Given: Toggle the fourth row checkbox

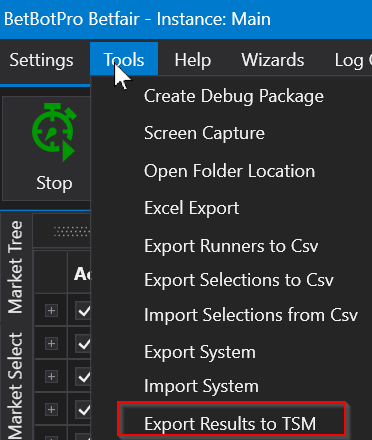Looking at the screenshot, I should pyautogui.click(x=83, y=410).
